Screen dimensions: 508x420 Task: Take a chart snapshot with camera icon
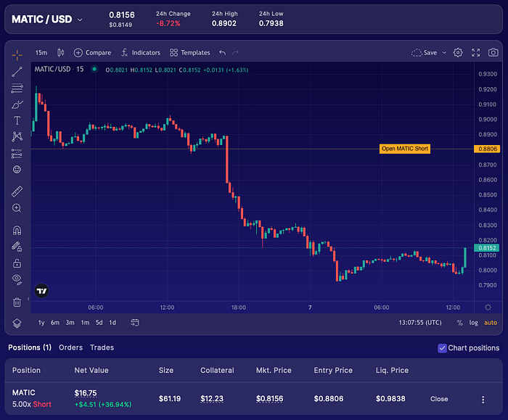(493, 52)
